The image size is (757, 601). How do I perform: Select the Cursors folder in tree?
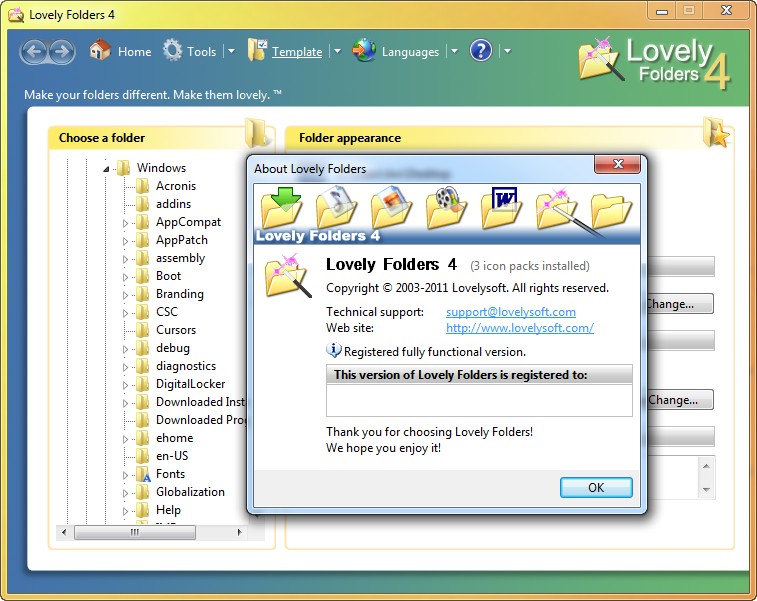[x=176, y=330]
